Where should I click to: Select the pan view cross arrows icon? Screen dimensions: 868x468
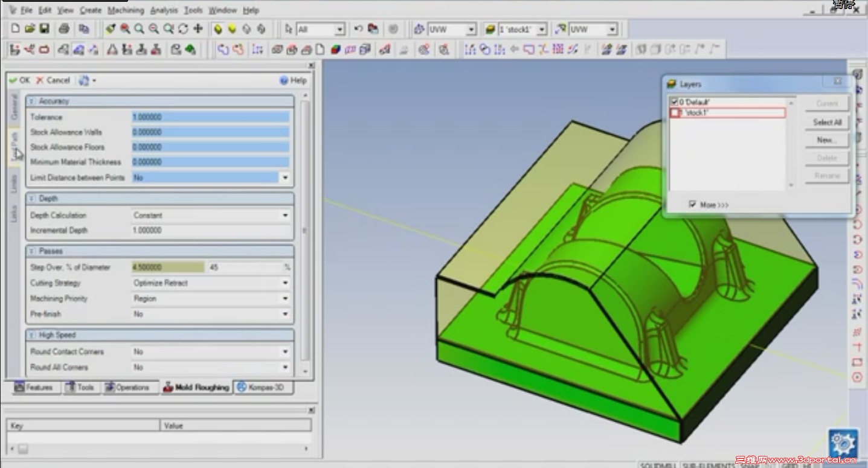point(198,29)
